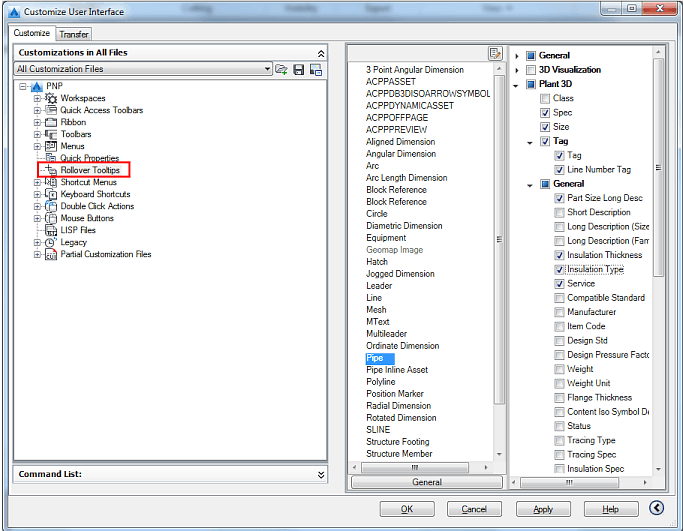Click the Load partial customization file icon
Viewport: 683px width, 531px height.
coord(282,69)
